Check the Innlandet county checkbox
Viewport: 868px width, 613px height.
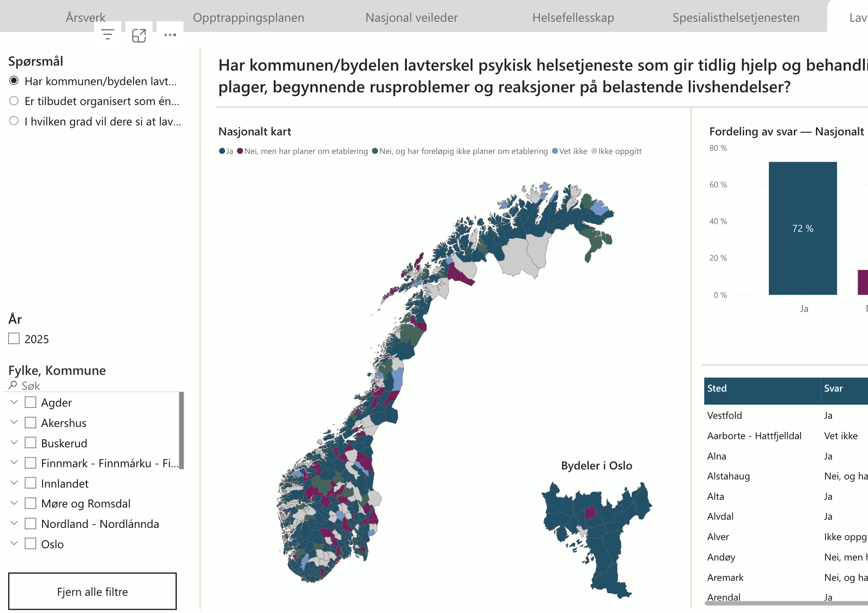pos(30,483)
